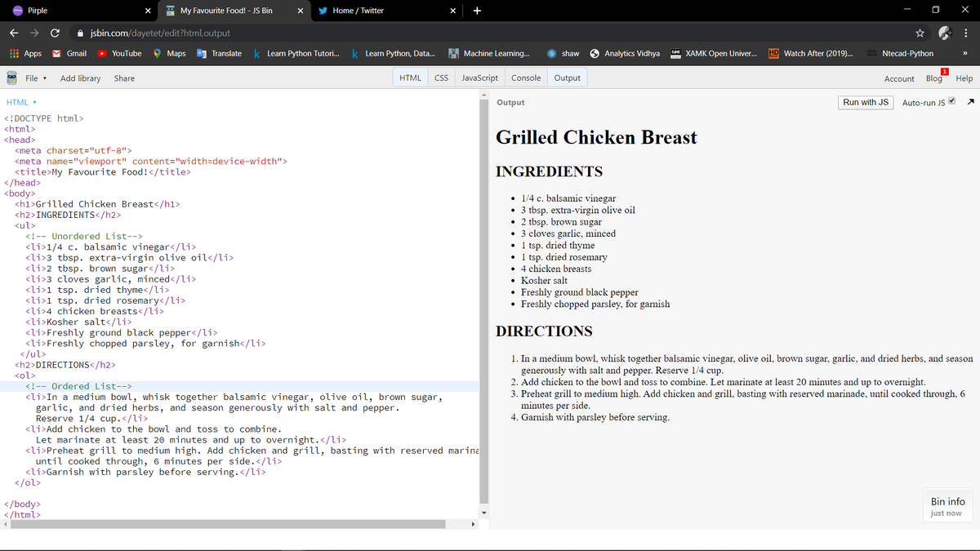Open the File dropdown menu
The image size is (980, 551).
[35, 78]
